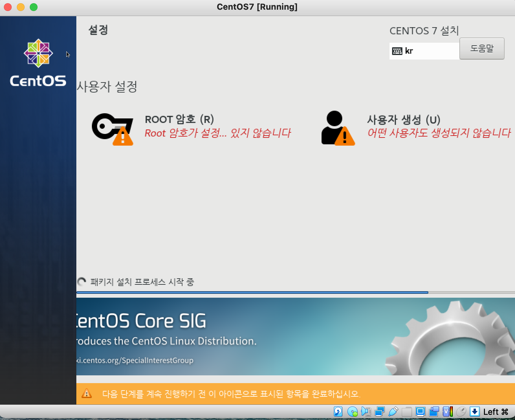The width and height of the screenshot is (515, 420).
Task: Click the VirtualBox mouse integration icon
Action: 461,412
